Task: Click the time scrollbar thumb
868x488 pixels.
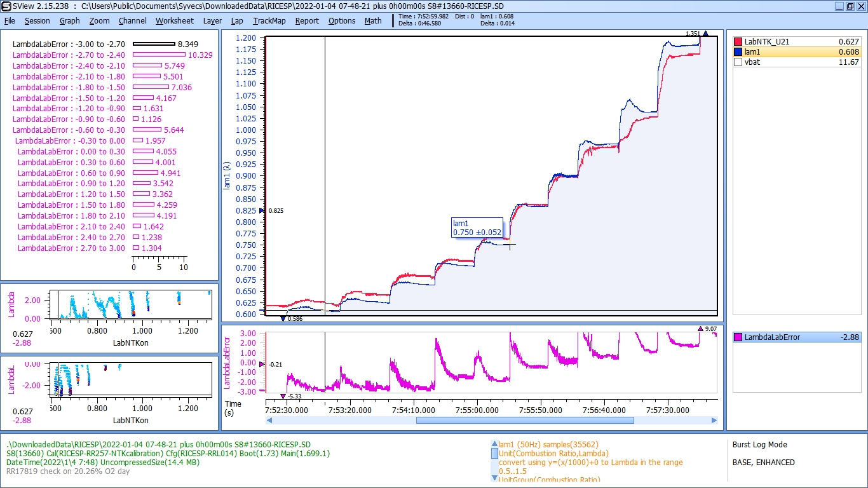Action: click(525, 420)
